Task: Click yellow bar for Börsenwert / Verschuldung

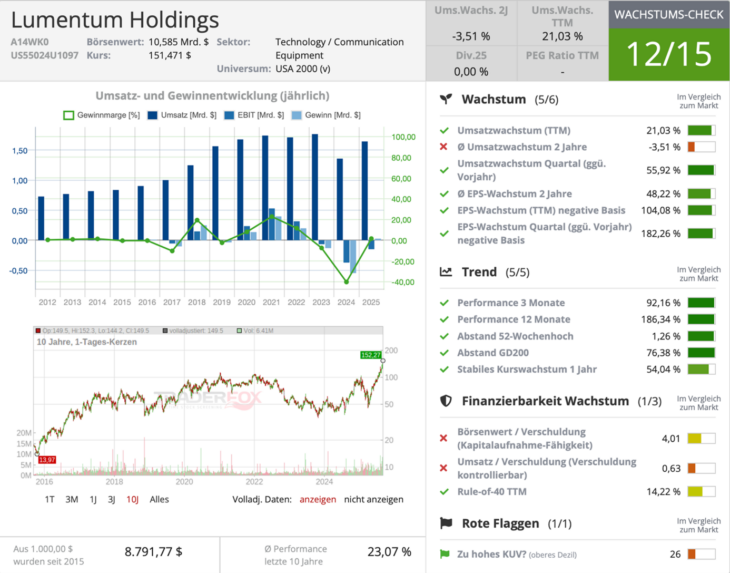Action: click(x=702, y=438)
